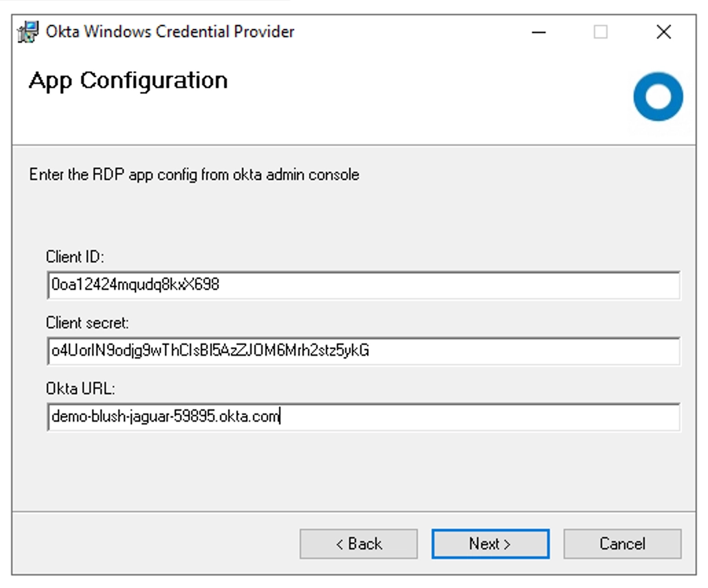708x588 pixels.
Task: Close the Okta Windows Credential Provider dialog
Action: pos(664,32)
